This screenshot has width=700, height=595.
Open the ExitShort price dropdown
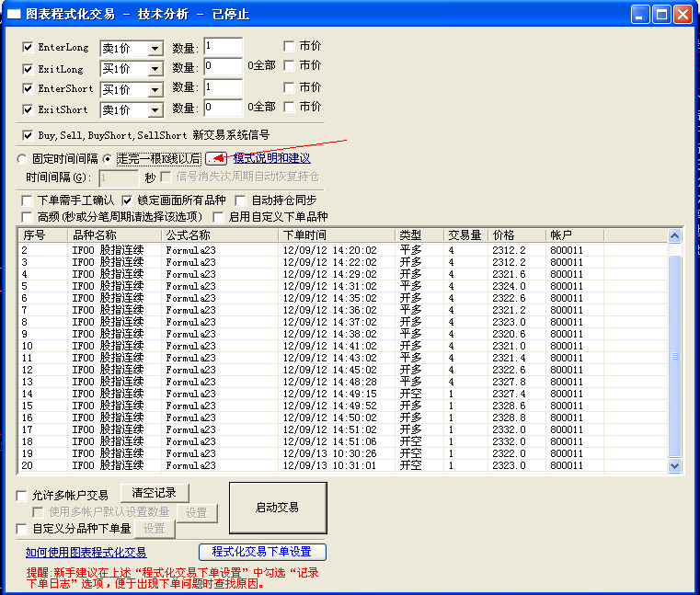coord(155,110)
